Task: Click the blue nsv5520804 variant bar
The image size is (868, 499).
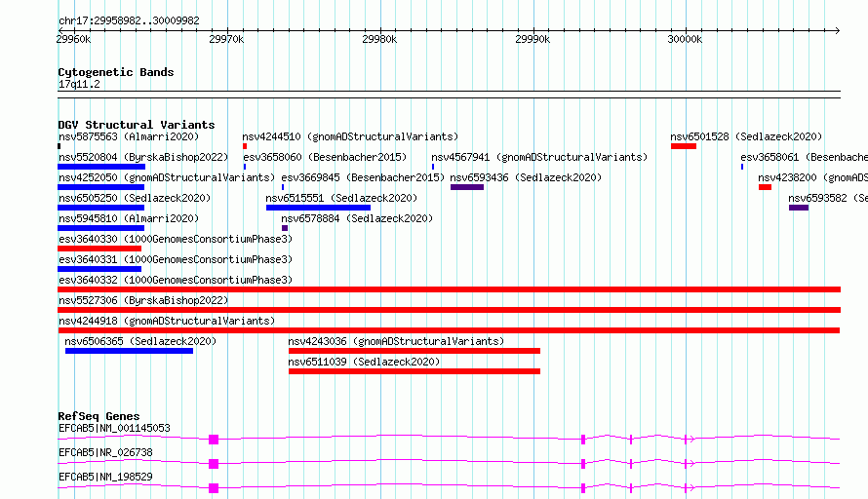Action: coord(101,167)
